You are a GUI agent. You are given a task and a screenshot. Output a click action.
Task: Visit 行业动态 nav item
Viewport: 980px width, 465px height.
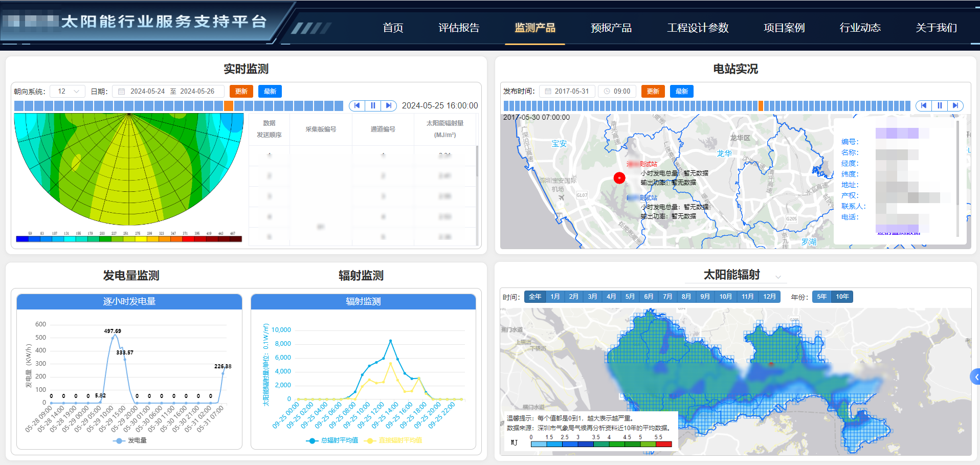click(x=860, y=28)
